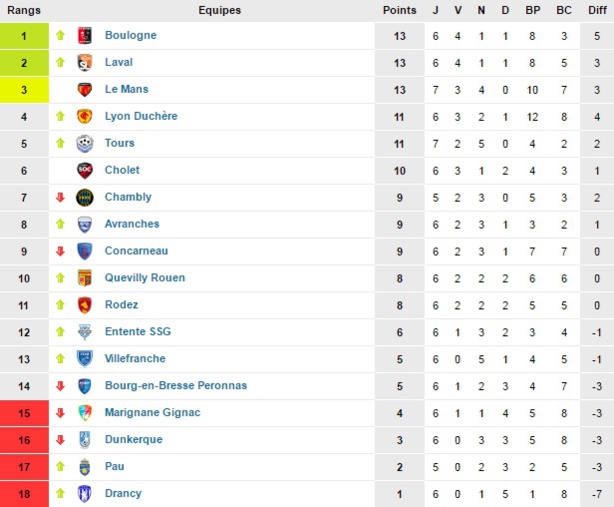
Task: Click the Le Mans club logo
Action: click(x=85, y=89)
